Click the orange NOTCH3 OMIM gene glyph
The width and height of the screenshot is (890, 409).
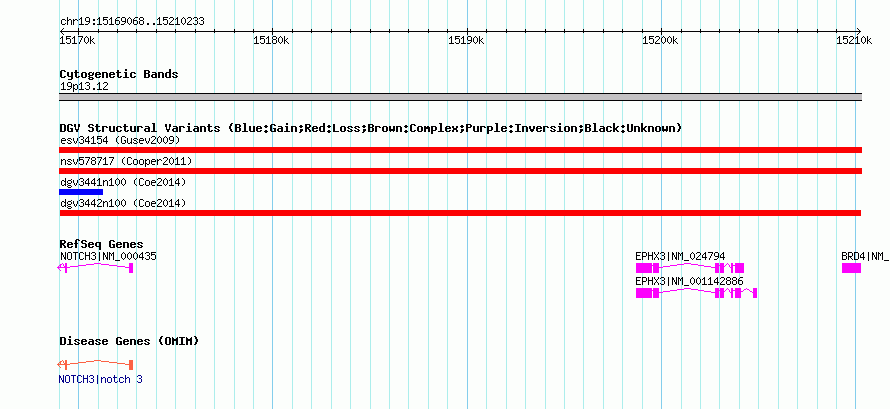(95, 364)
